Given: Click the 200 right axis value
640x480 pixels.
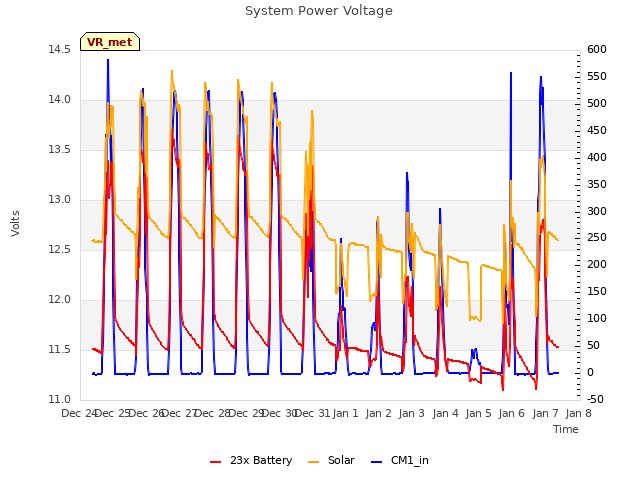Looking at the screenshot, I should [597, 264].
